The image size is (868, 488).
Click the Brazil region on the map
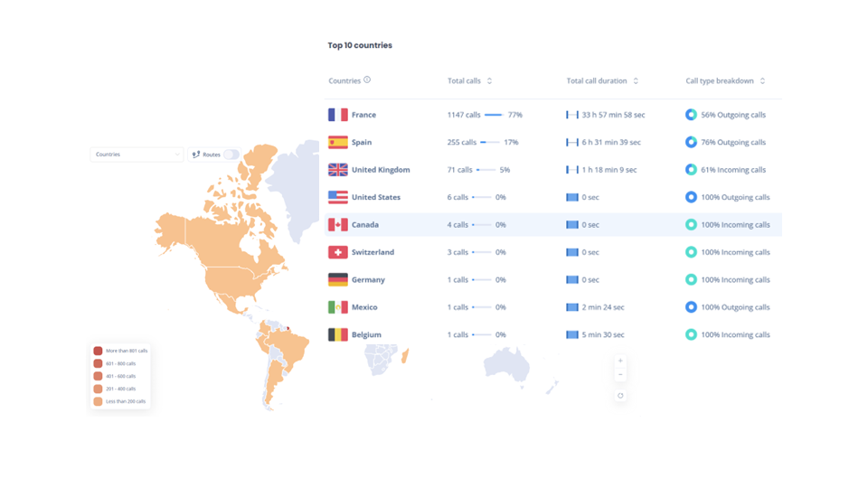tap(289, 349)
